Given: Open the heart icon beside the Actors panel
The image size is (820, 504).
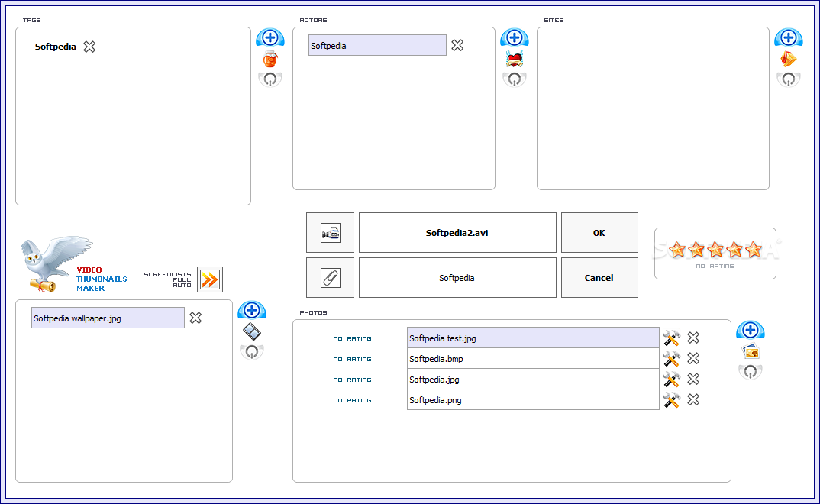Looking at the screenshot, I should coord(514,59).
